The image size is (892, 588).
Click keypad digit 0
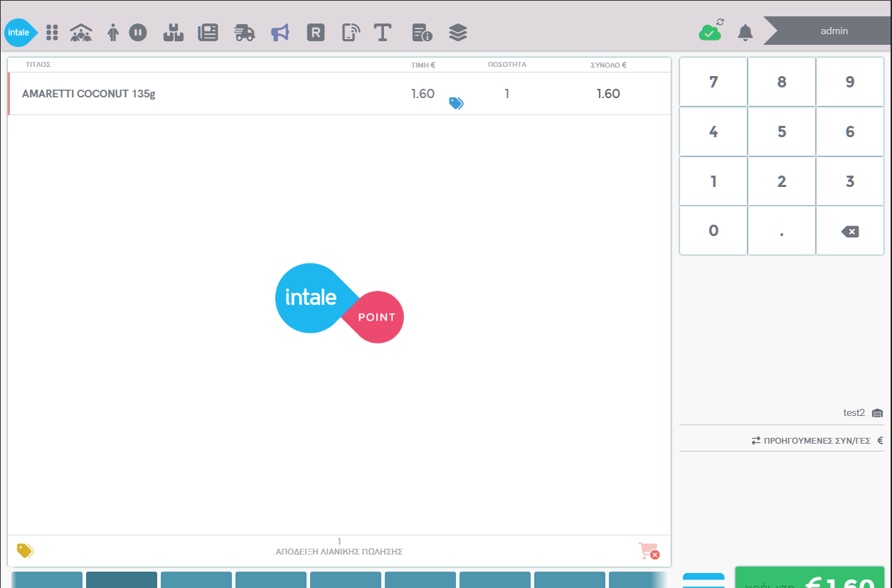(x=713, y=230)
